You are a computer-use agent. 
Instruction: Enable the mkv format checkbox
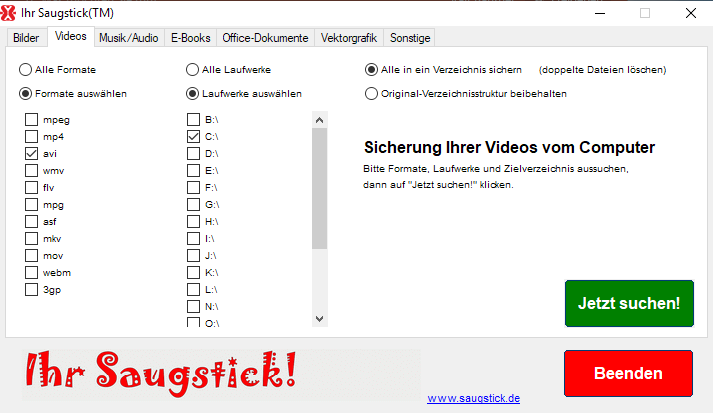click(31, 238)
